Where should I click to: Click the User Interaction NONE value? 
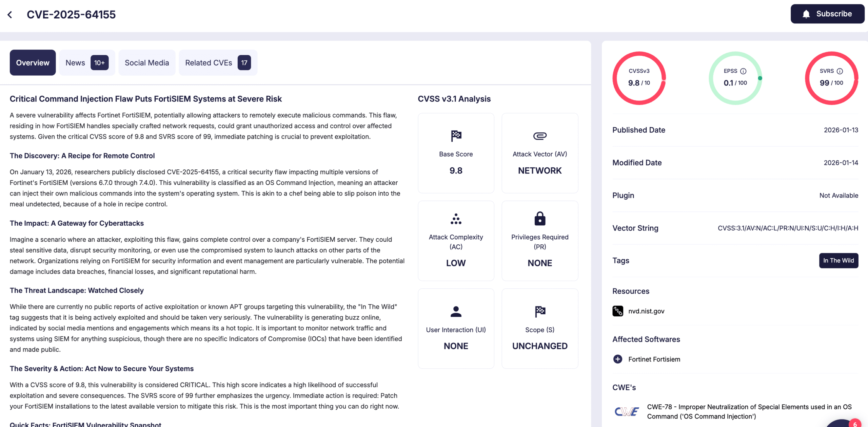[456, 346]
